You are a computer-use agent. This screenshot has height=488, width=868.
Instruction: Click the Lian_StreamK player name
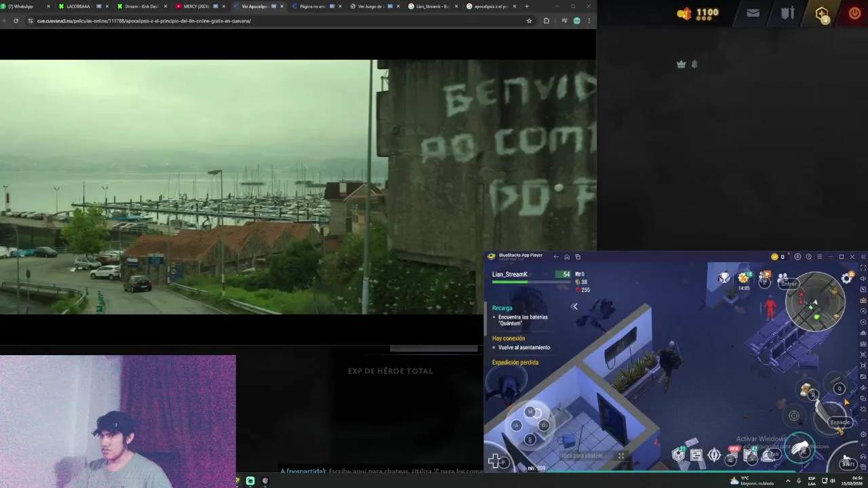[510, 274]
